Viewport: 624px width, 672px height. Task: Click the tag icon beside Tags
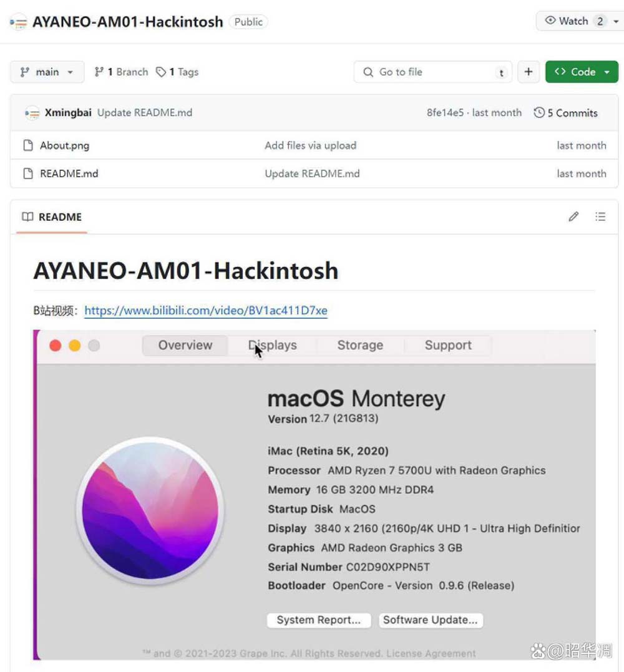click(x=161, y=72)
